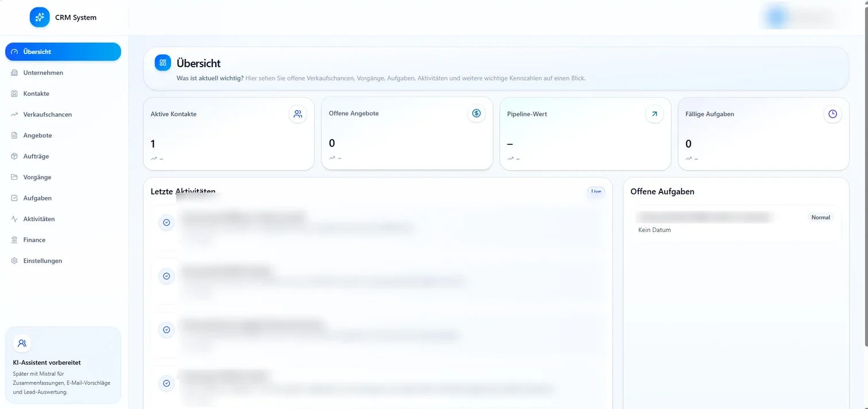Screen dimensions: 868x409
Task: Open Kontakte in the sidebar
Action: coord(63,94)
